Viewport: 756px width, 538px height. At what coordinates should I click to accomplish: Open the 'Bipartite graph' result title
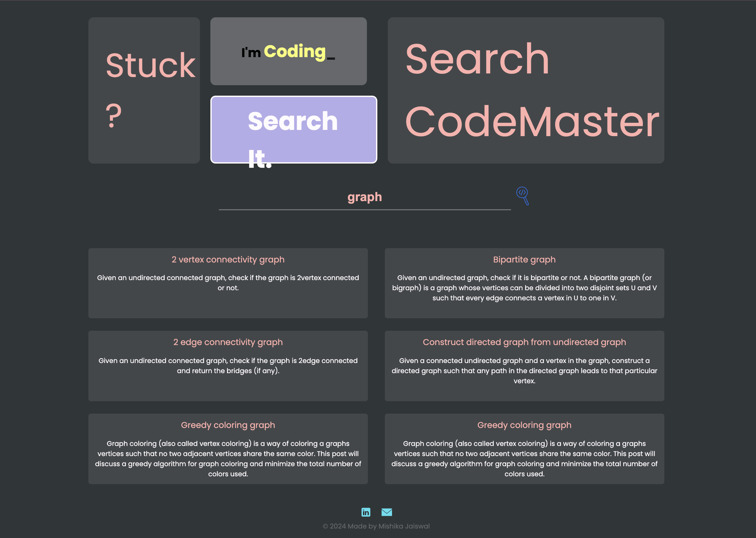[524, 260]
